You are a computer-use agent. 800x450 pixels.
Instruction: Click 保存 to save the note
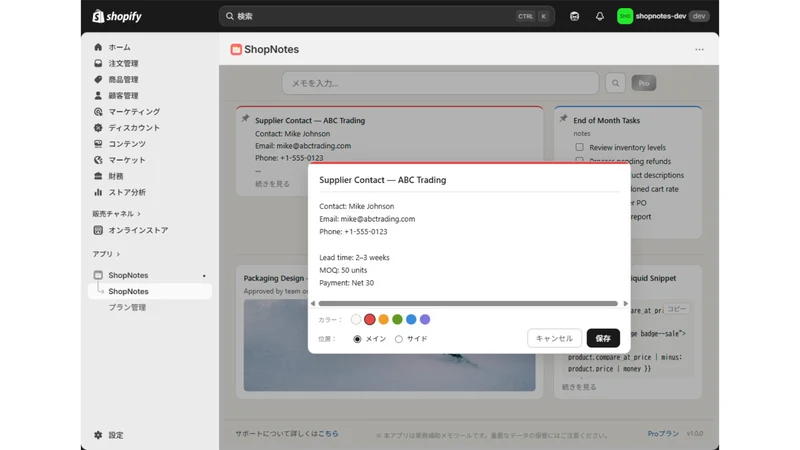coord(603,338)
